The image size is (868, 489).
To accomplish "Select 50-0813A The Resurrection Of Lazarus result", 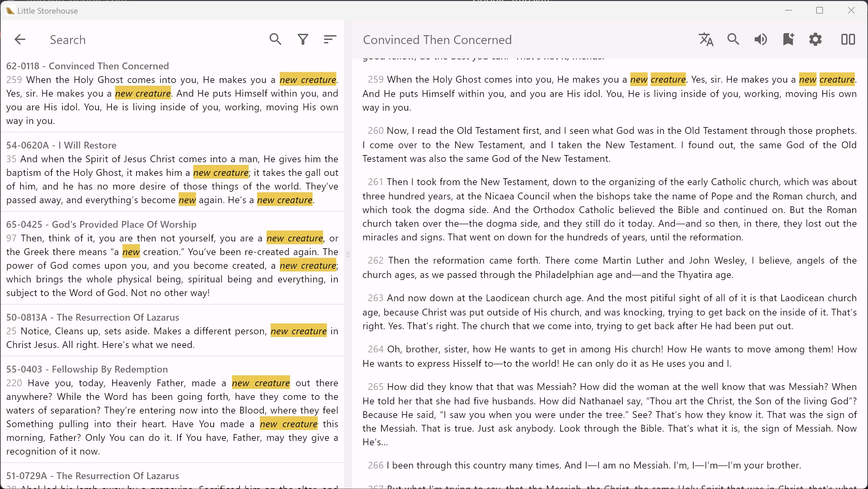I will (x=92, y=317).
